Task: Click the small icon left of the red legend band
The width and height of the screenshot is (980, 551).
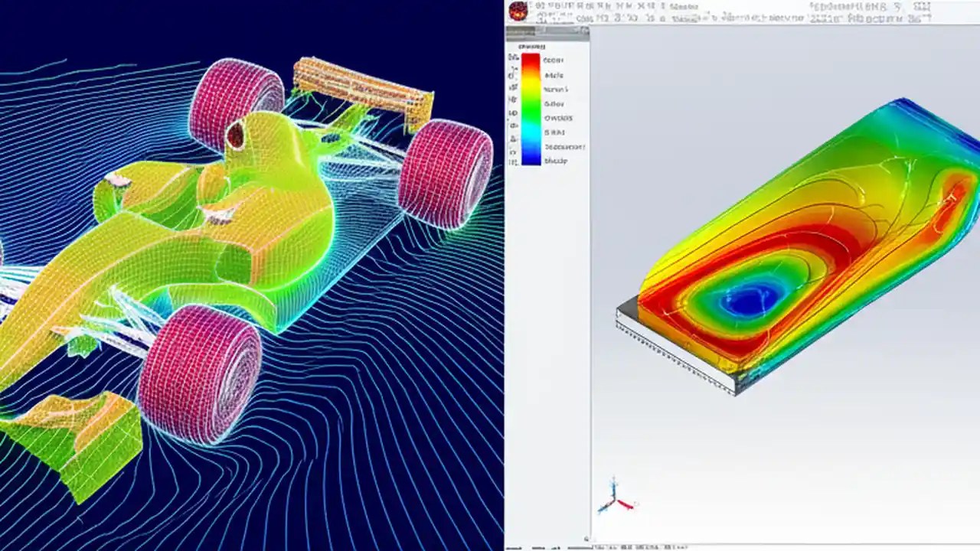Action: (514, 58)
